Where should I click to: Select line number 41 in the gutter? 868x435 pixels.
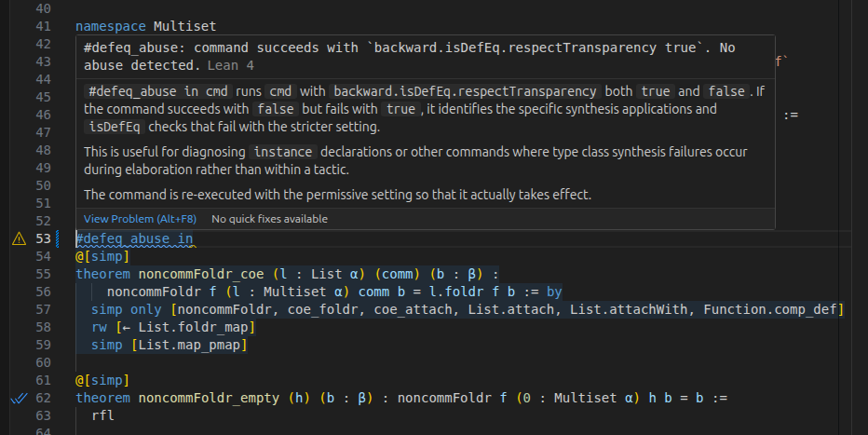(43, 27)
